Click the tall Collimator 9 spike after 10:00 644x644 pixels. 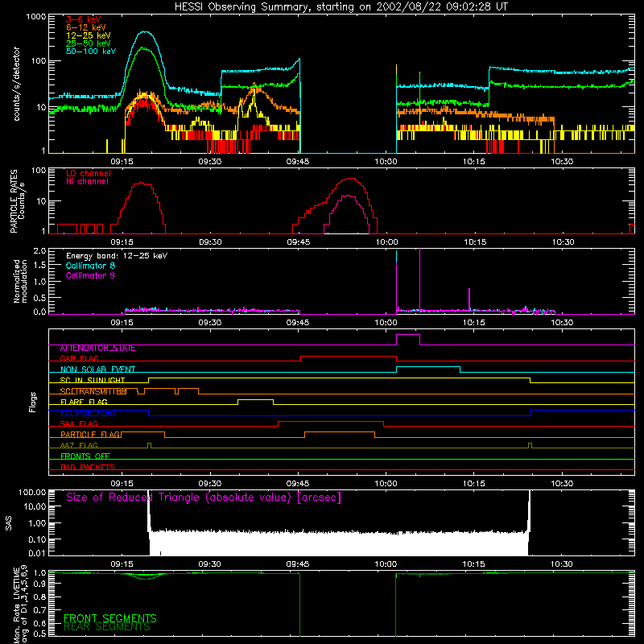[x=419, y=280]
